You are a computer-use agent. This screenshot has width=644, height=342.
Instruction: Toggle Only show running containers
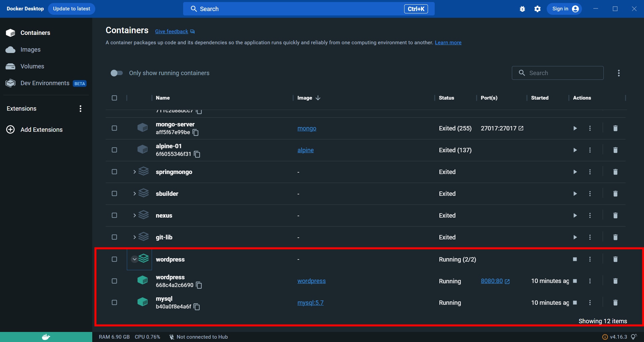point(117,73)
